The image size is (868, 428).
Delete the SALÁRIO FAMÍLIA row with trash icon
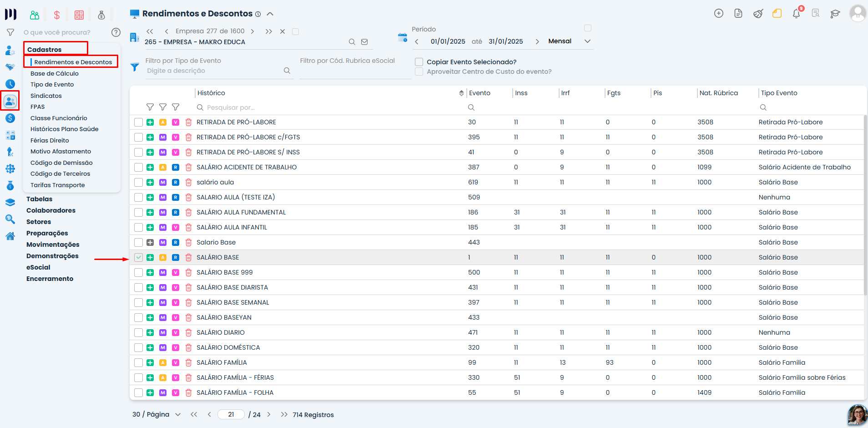(x=188, y=363)
